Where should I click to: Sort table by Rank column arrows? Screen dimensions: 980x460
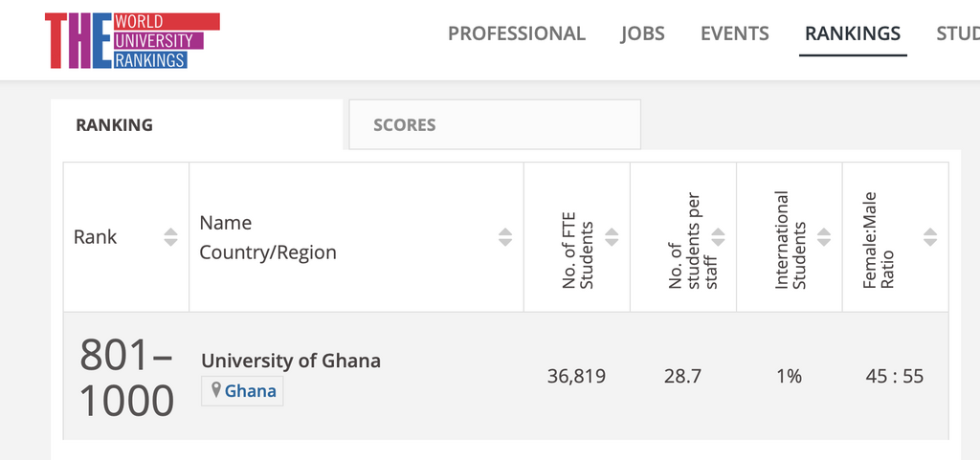click(170, 237)
